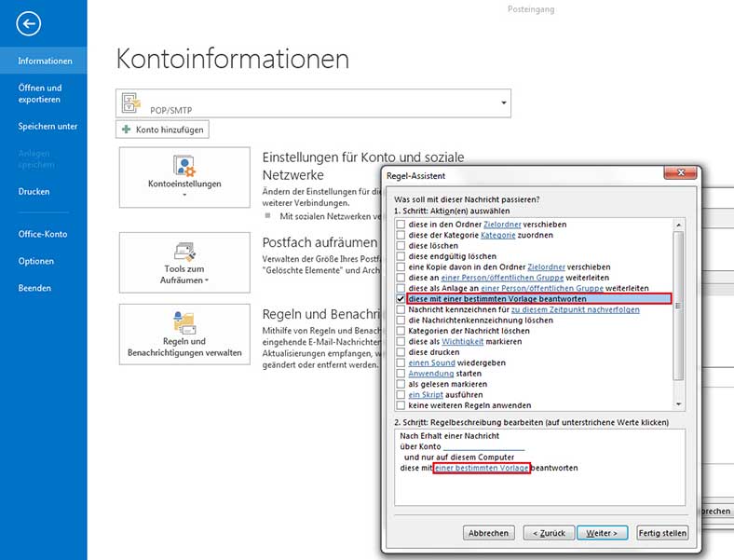Open Regeln und Benachrichtigungen verwalten

click(184, 335)
